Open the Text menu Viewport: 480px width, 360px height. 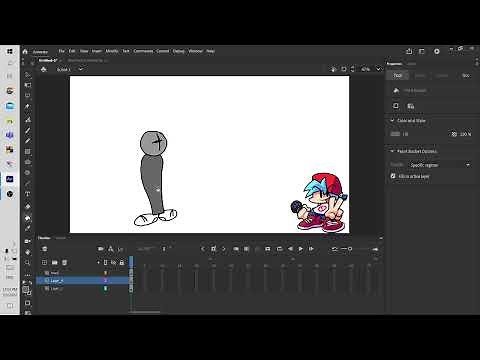[126, 51]
